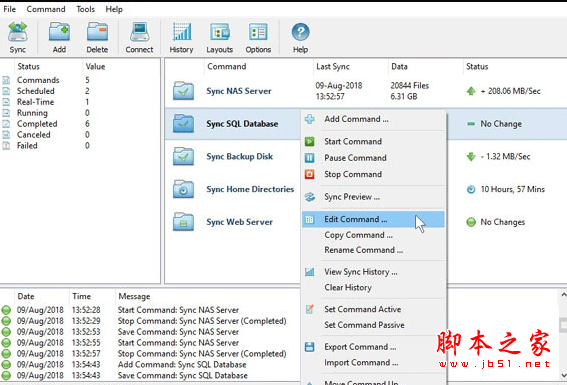
Task: Click the Sync toolbar icon
Action: tap(18, 31)
